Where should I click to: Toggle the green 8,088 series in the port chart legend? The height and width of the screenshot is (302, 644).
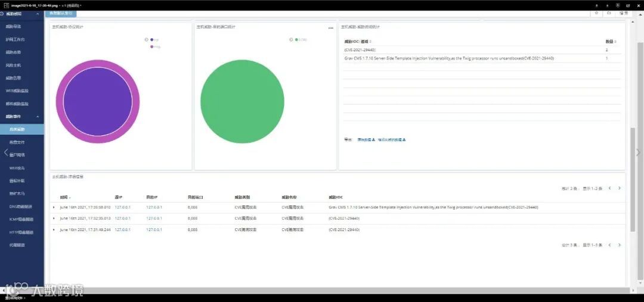point(301,40)
